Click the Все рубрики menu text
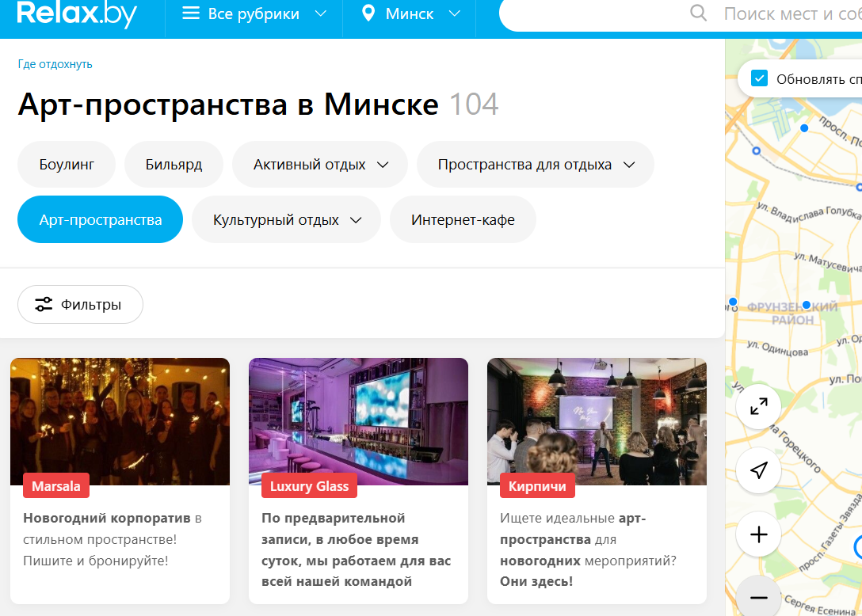The height and width of the screenshot is (616, 862). pos(254,13)
